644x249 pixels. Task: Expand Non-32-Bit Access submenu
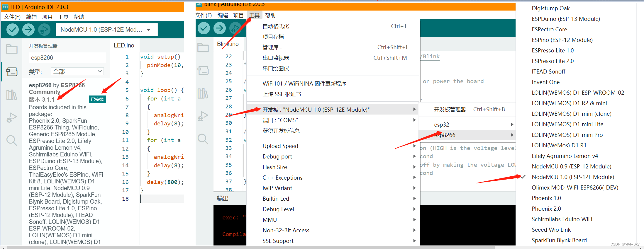(x=333, y=230)
